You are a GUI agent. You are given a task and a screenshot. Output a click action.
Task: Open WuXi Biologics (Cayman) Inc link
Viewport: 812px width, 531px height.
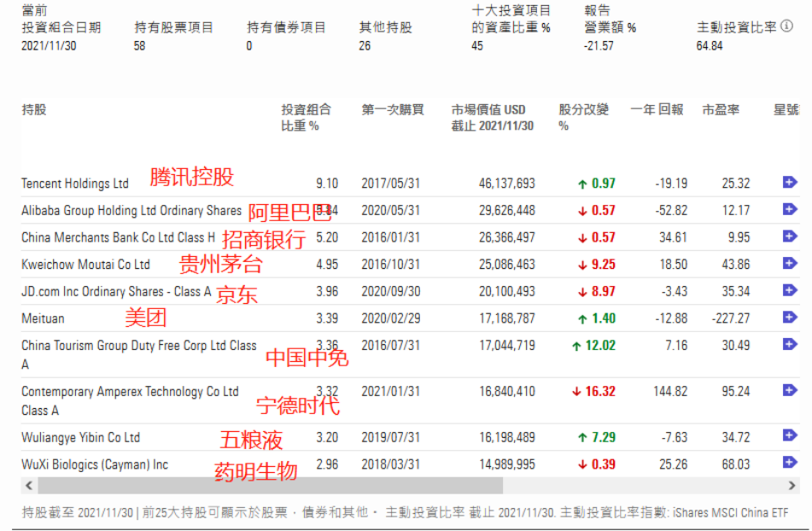95,464
